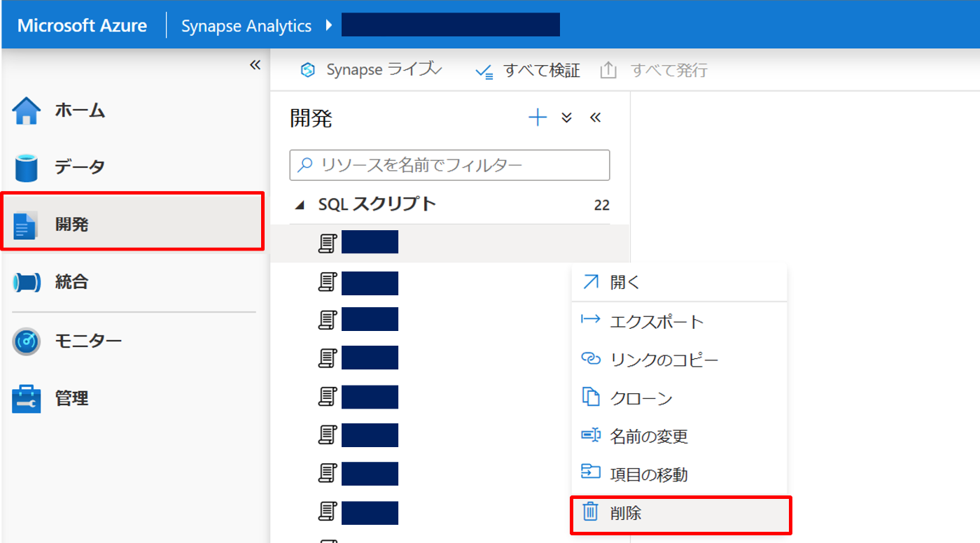
Task: Choose クローン from the context menu
Action: [x=679, y=398]
